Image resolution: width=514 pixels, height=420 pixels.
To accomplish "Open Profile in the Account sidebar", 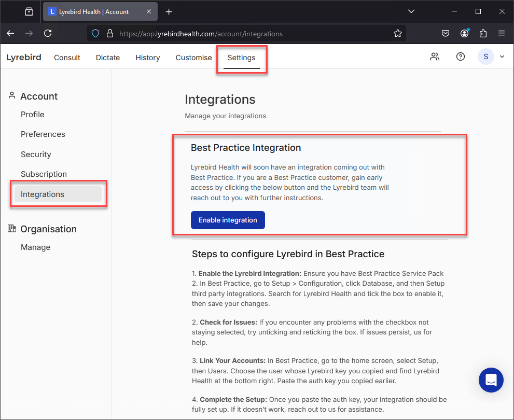I will [33, 115].
